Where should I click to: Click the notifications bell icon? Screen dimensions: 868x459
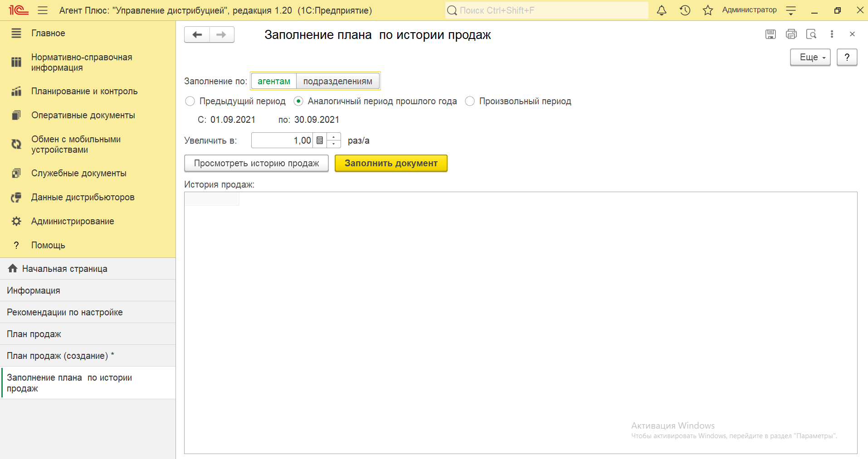click(662, 10)
